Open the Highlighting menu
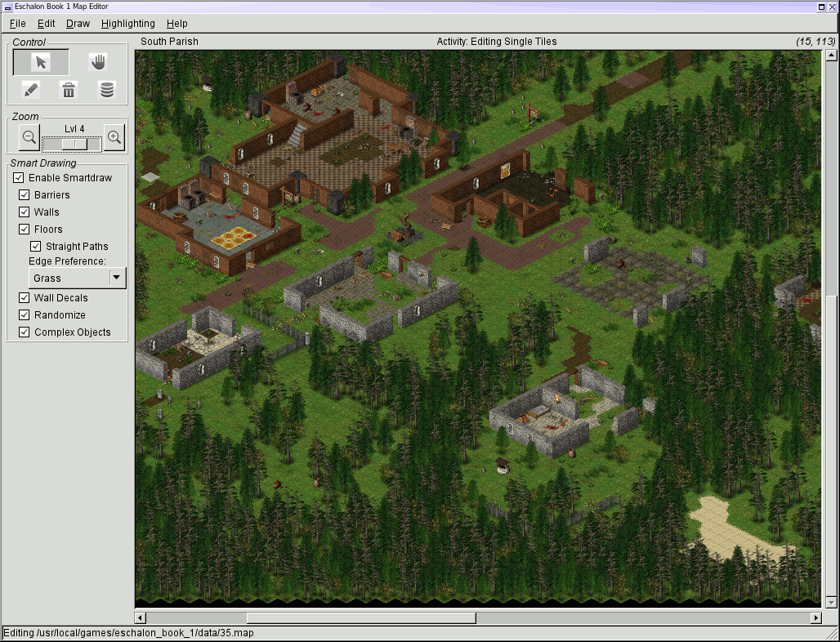840x642 pixels. [127, 24]
